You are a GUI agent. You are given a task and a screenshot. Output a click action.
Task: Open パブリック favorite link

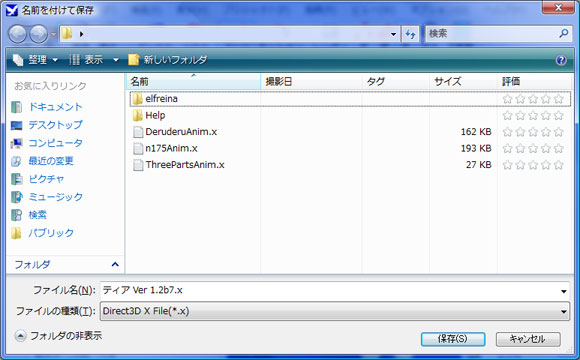point(51,233)
